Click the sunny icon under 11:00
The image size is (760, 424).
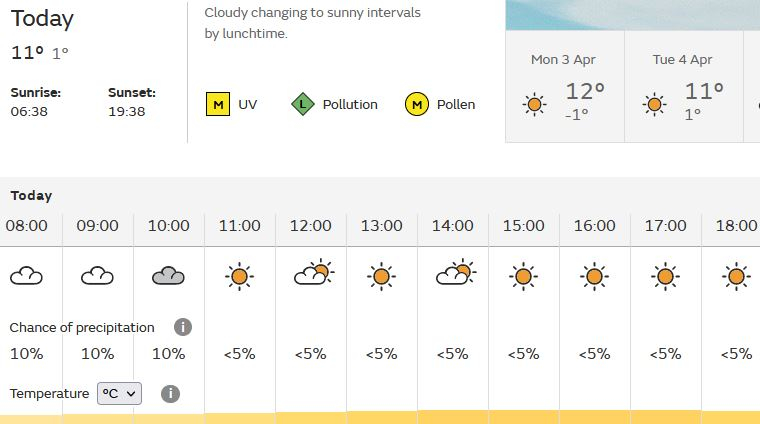[x=239, y=276]
